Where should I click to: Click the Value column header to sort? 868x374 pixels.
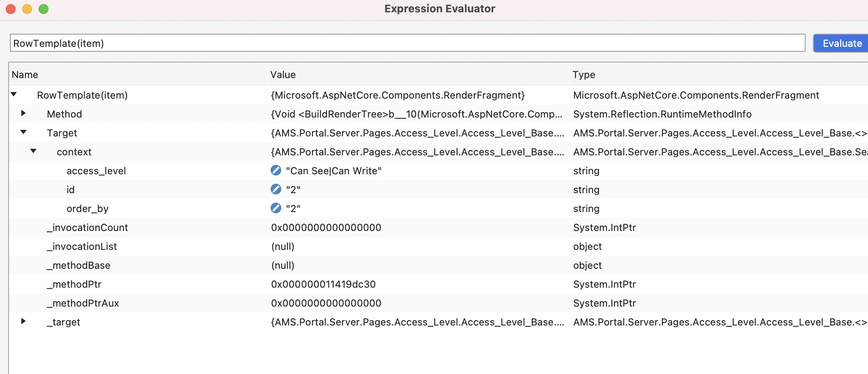(x=282, y=74)
